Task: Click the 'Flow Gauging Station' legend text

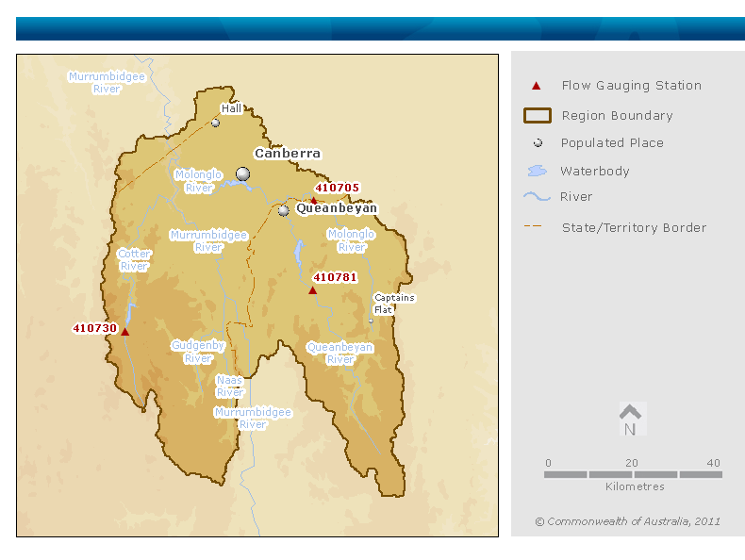Action: pos(632,86)
